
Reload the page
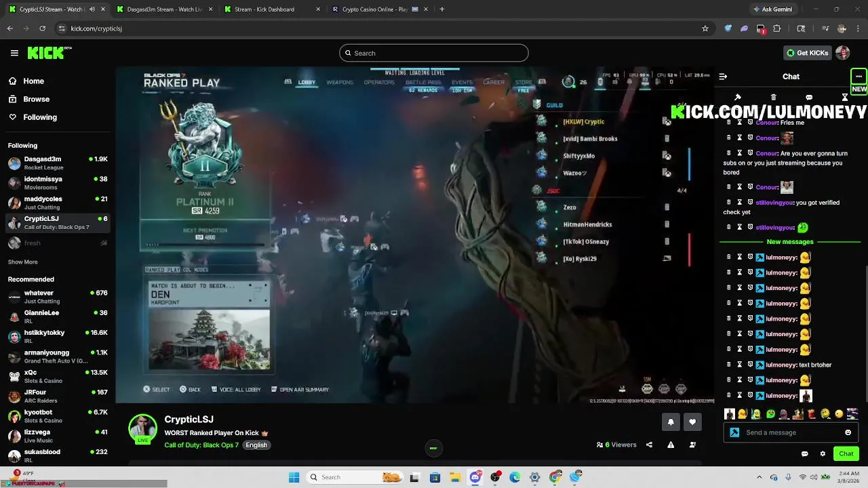[x=42, y=28]
